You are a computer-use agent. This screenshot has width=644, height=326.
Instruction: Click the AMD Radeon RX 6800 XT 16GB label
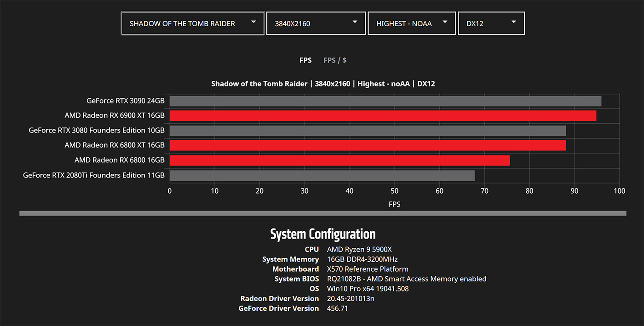pyautogui.click(x=115, y=145)
